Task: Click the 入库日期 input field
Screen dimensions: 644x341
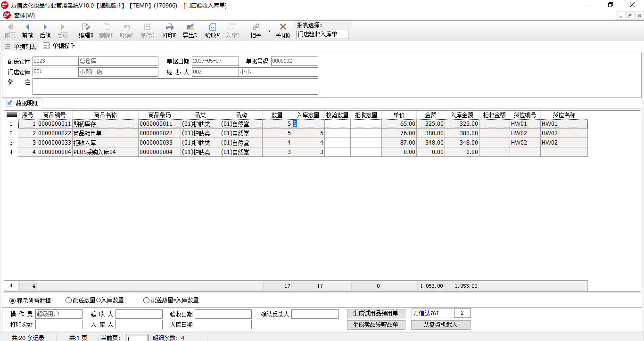Action: [223, 325]
